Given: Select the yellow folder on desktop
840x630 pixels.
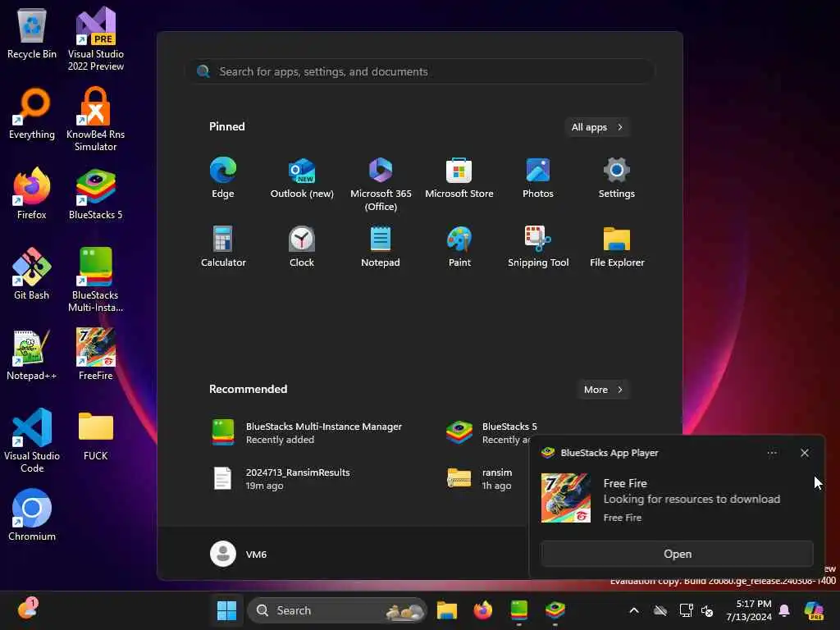Looking at the screenshot, I should click(x=95, y=435).
